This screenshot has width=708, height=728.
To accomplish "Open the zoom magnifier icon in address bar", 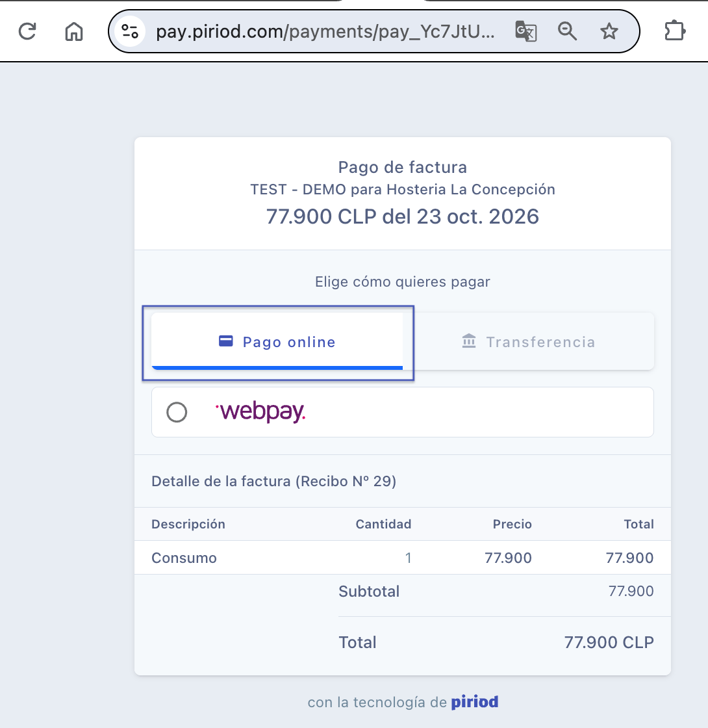I will point(567,32).
